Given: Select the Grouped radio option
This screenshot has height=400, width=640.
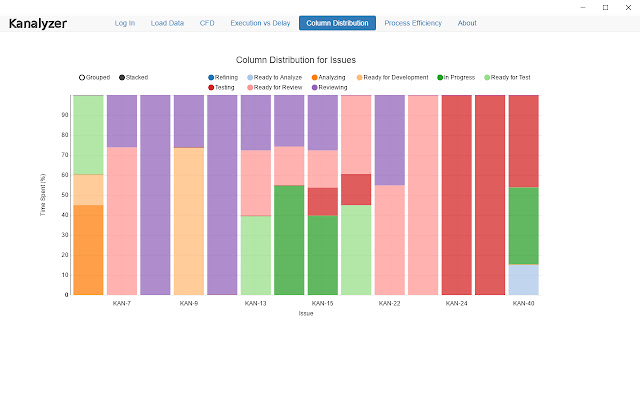Looking at the screenshot, I should pos(82,77).
